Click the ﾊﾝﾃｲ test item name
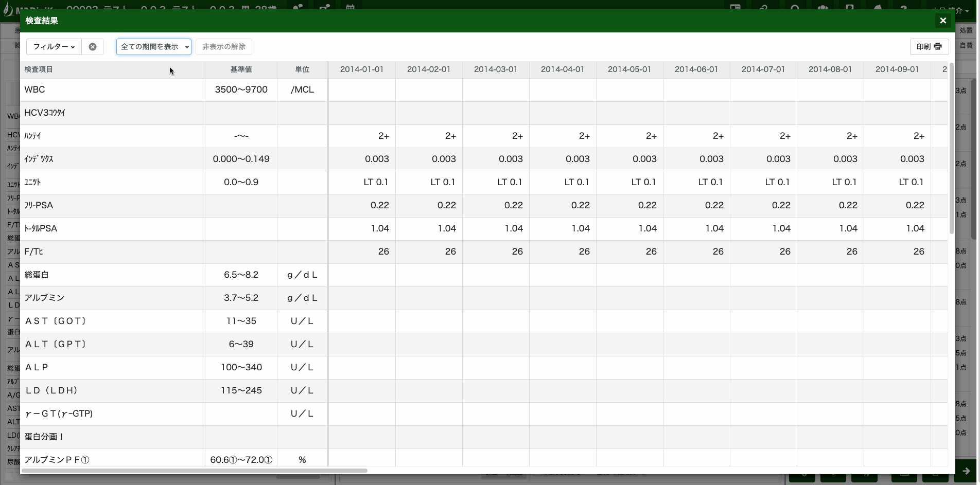This screenshot has width=980, height=485. click(32, 136)
